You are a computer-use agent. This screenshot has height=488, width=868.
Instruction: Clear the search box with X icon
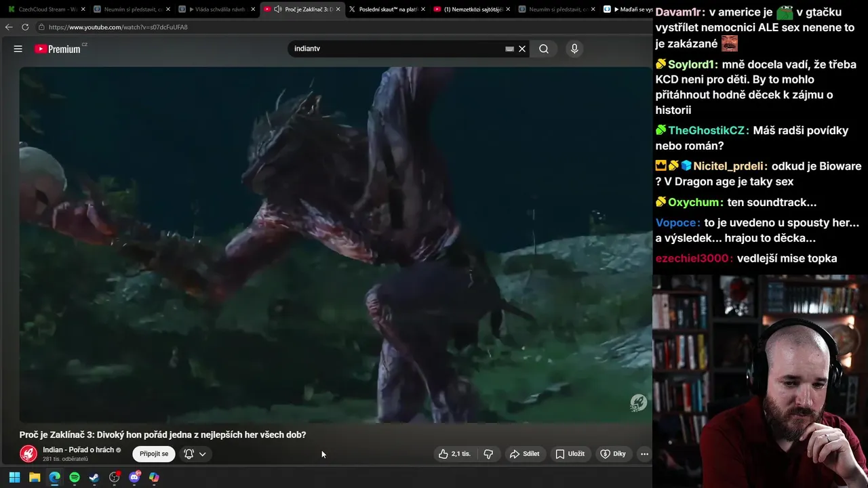[x=522, y=49]
